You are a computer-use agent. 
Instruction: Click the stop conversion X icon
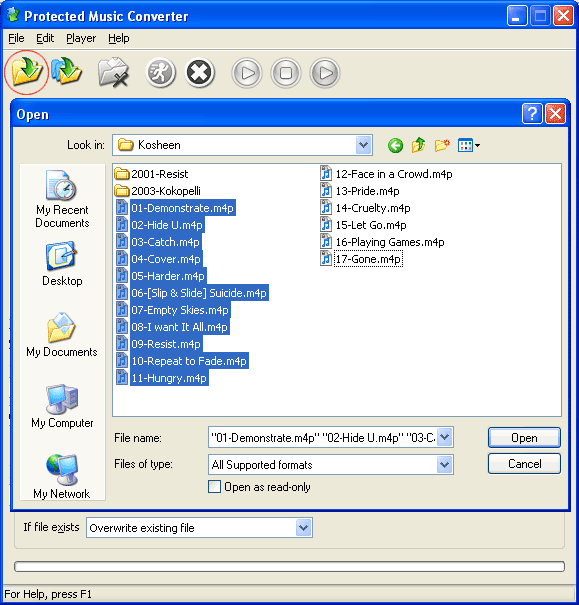[199, 73]
